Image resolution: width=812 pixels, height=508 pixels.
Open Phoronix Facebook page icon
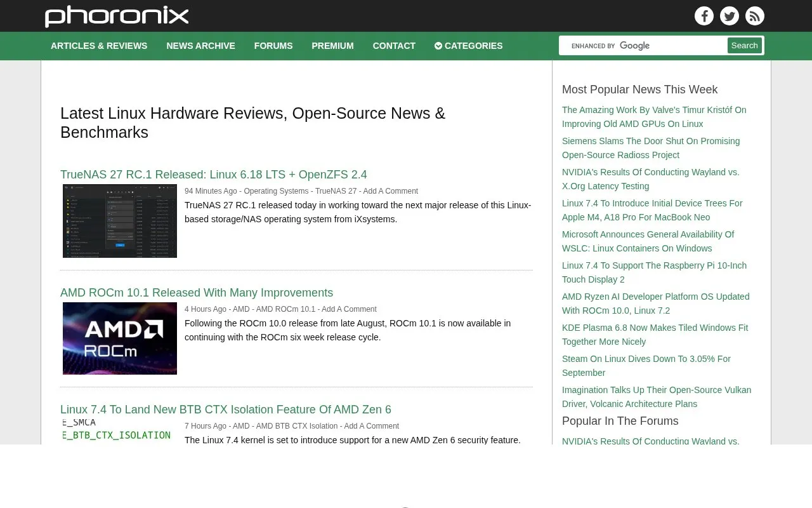pyautogui.click(x=704, y=16)
